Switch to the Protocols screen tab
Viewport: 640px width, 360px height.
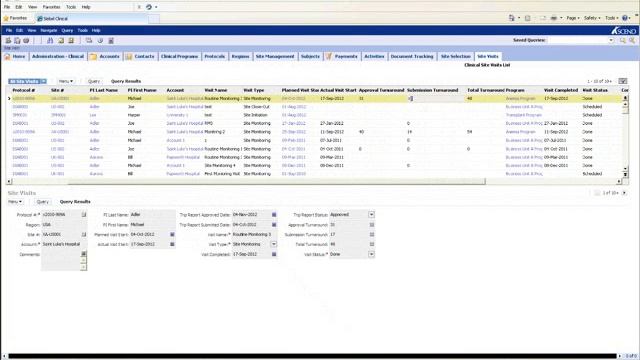[215, 56]
